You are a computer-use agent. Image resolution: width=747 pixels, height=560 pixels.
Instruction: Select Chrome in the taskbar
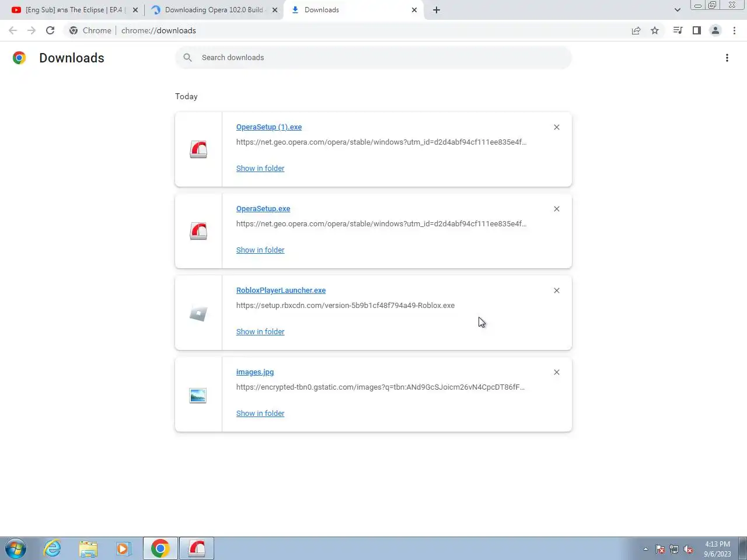click(x=160, y=548)
